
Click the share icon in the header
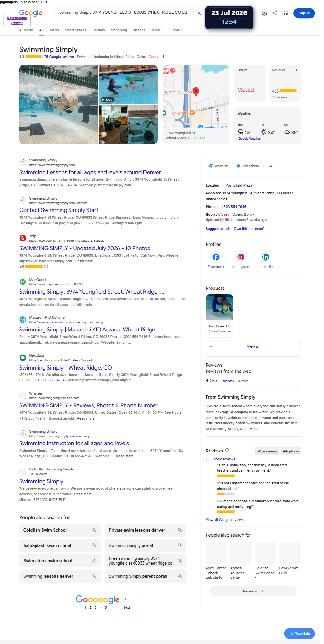click(x=275, y=13)
